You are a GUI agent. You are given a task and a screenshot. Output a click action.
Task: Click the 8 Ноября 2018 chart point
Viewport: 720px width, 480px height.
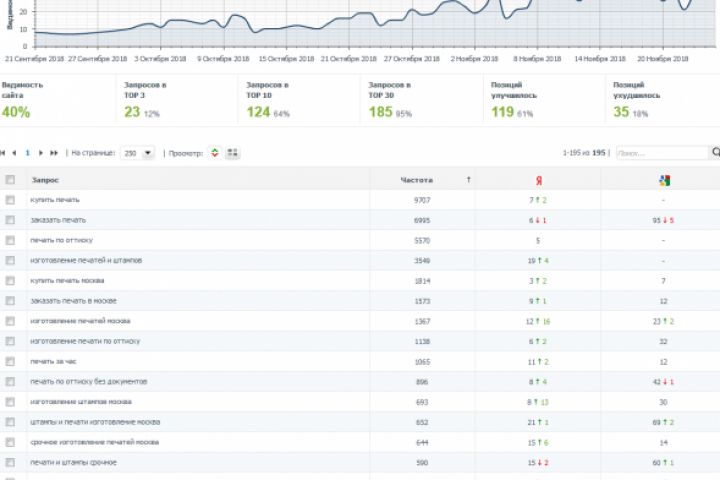click(537, 2)
